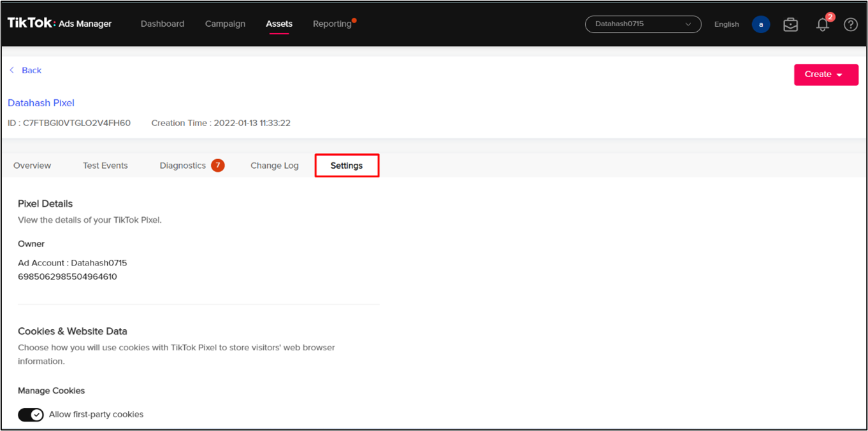The width and height of the screenshot is (868, 431).
Task: Click the Back link
Action: 25,70
